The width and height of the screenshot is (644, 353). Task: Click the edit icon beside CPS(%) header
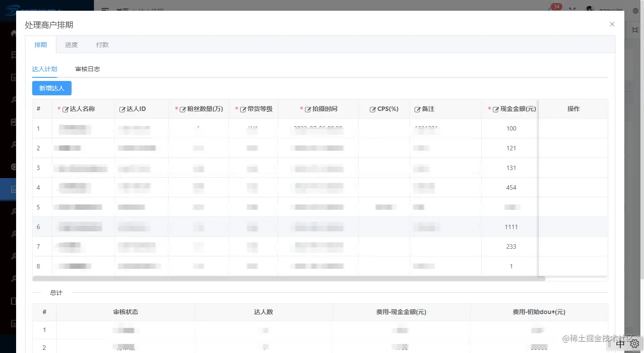coord(373,109)
